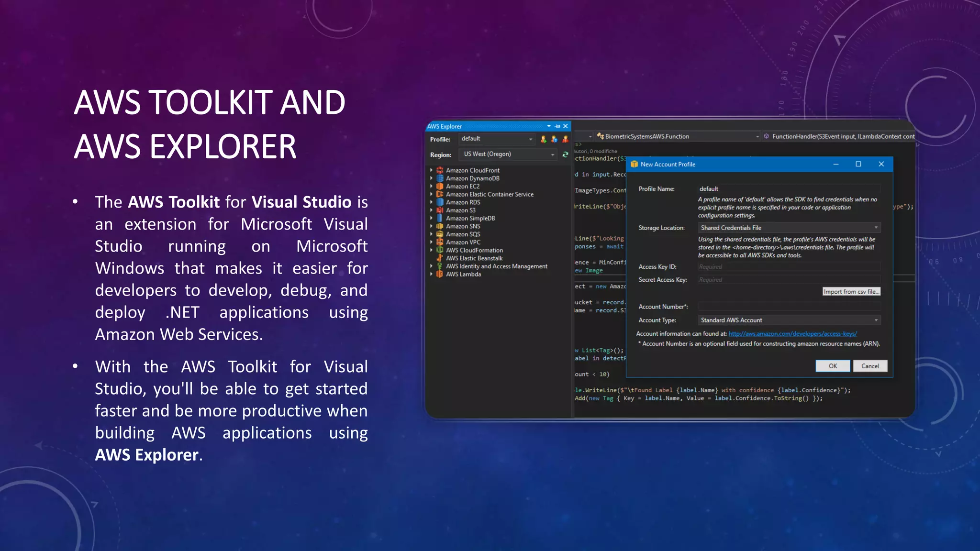Viewport: 980px width, 551px height.
Task: Click the AWS Lambda service icon
Action: click(x=440, y=274)
